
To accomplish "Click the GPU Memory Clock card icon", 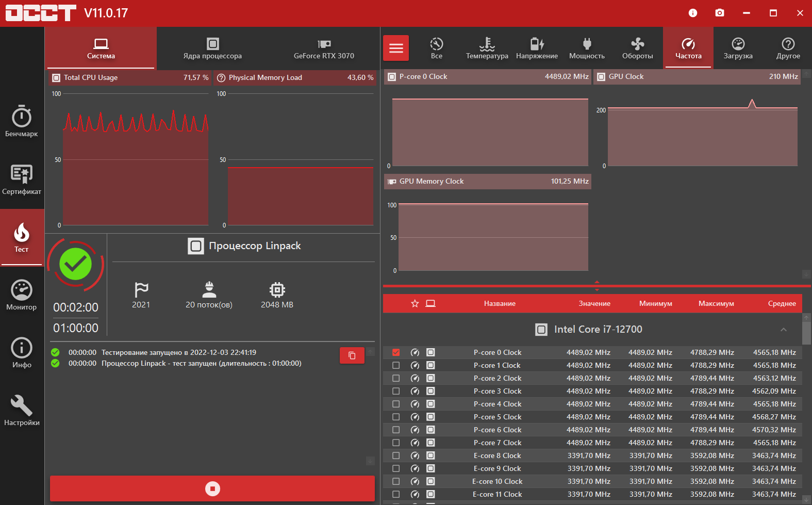I will tap(392, 182).
